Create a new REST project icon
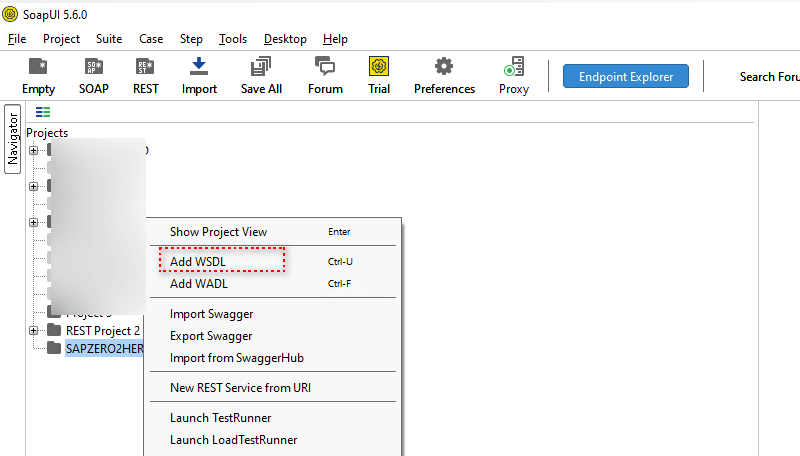This screenshot has height=456, width=800. coord(145,67)
